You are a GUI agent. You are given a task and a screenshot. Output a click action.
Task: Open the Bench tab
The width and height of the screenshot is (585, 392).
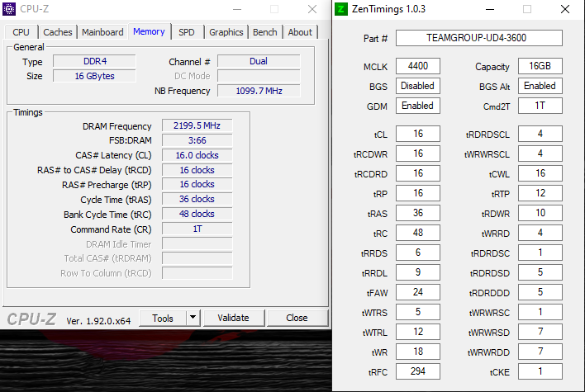point(265,32)
